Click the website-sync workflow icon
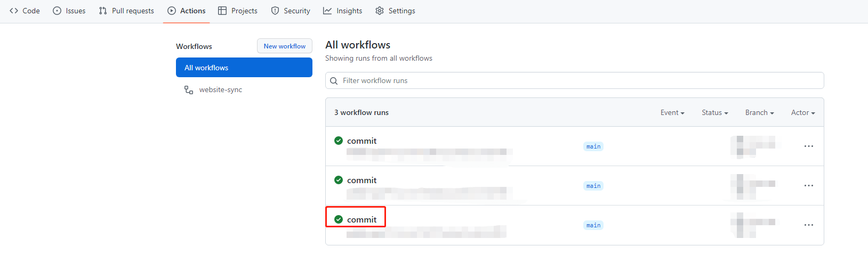The height and width of the screenshot is (263, 868). click(x=189, y=90)
